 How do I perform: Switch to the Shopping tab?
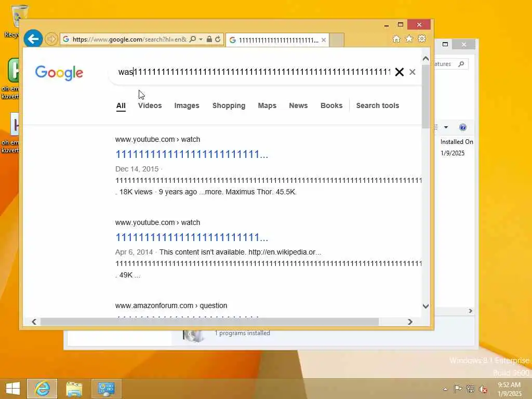[x=229, y=105]
